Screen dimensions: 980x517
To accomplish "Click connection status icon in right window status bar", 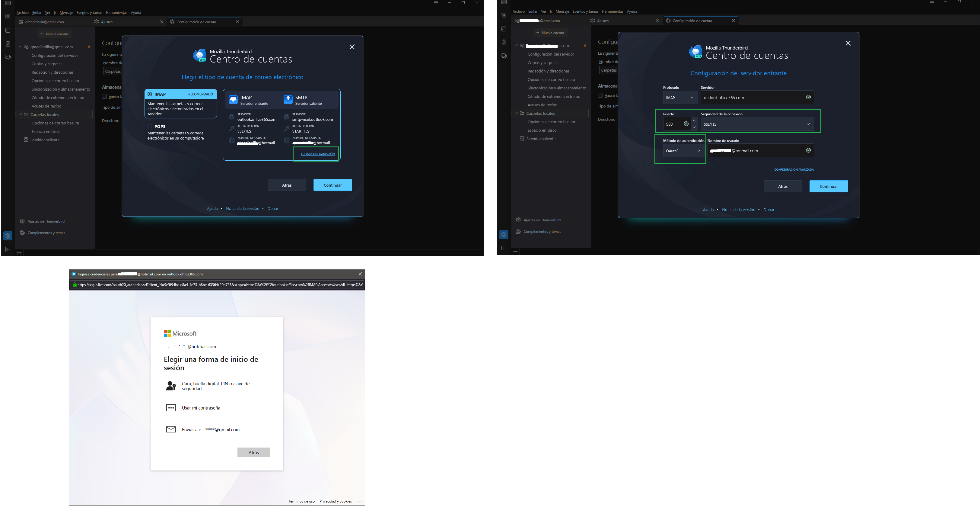I will click(515, 251).
